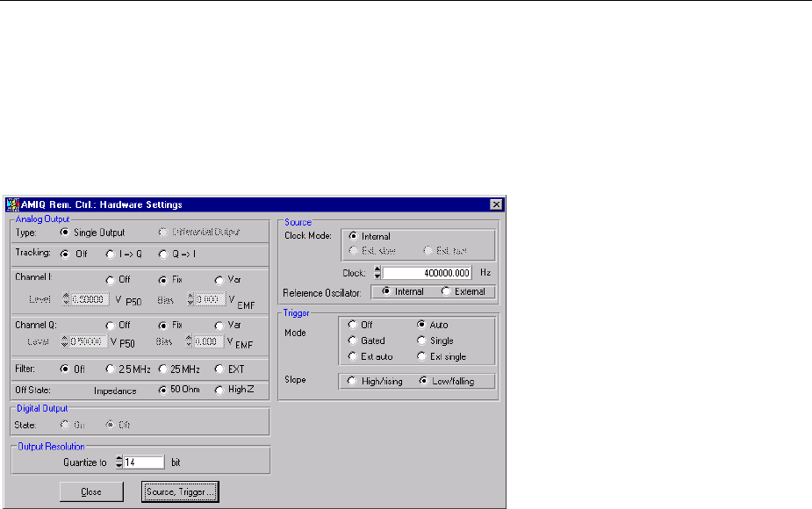Click the Channel I Level spinner arrows
The height and width of the screenshot is (509, 812).
click(x=66, y=299)
